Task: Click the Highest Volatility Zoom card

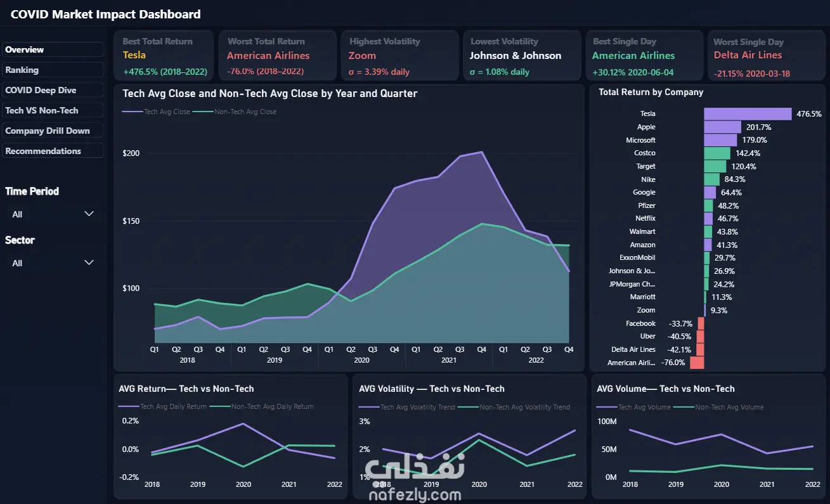Action: point(401,56)
